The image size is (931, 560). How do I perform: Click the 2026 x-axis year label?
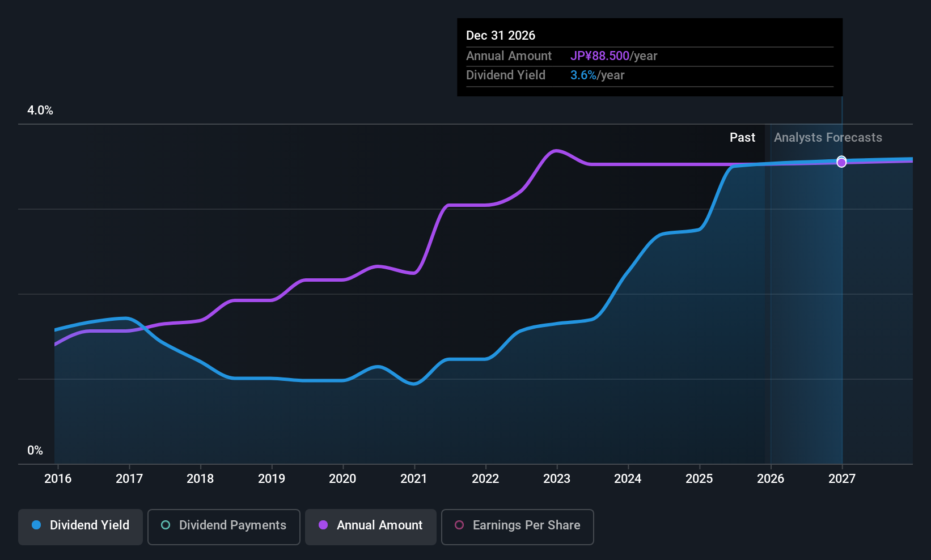[771, 479]
